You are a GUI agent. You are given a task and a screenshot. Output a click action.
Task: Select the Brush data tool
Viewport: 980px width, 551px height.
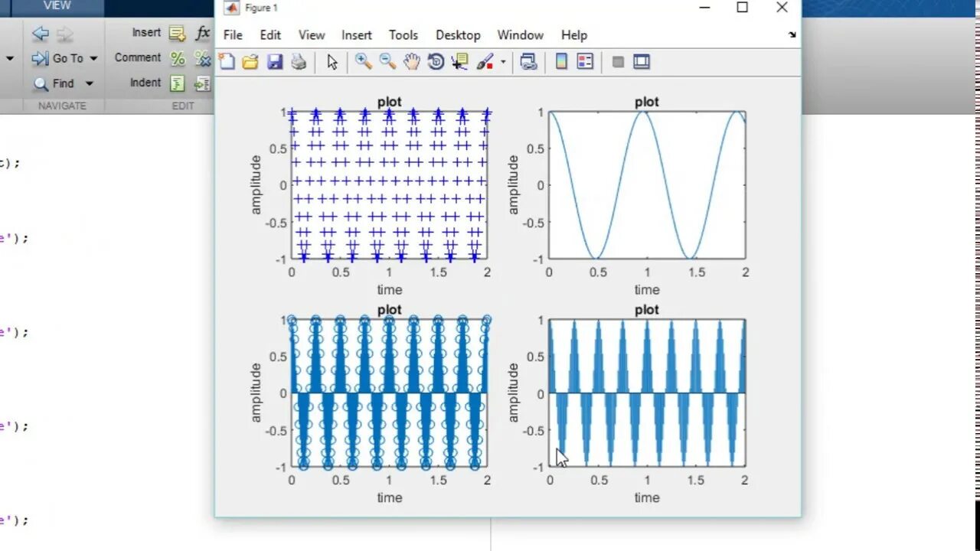[x=485, y=62]
